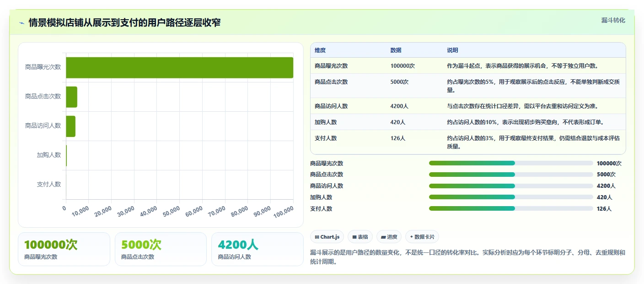Select the 进度 chip

389,237
